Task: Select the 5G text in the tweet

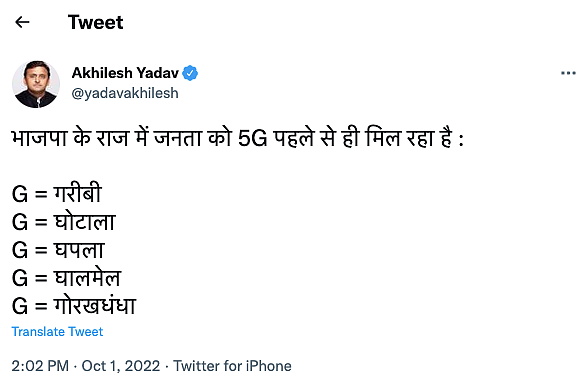Action: point(252,138)
